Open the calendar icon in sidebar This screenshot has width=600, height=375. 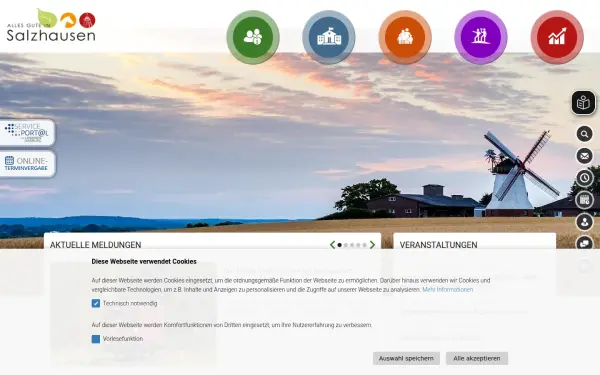coord(584,200)
